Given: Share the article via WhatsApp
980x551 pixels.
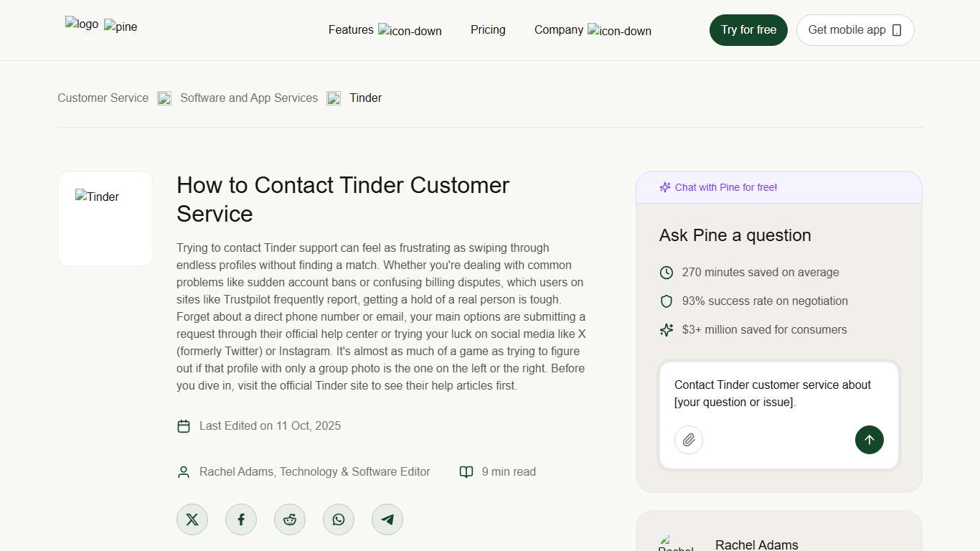Looking at the screenshot, I should click(338, 519).
